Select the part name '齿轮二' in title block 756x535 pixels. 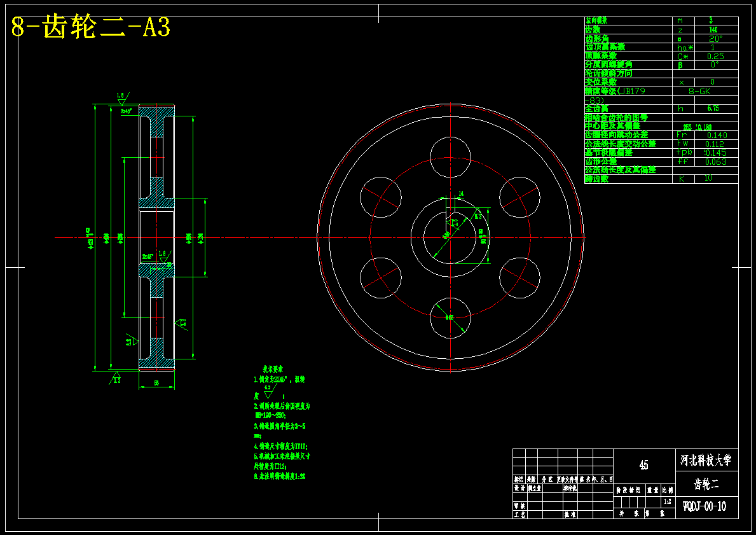point(706,484)
